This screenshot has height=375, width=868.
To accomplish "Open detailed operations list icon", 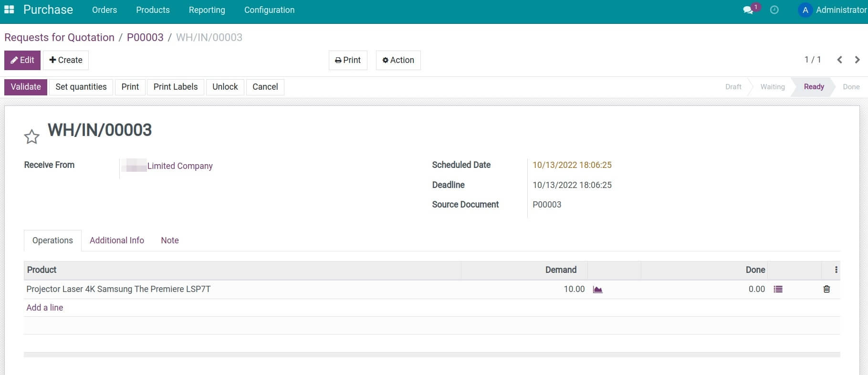I will click(778, 289).
